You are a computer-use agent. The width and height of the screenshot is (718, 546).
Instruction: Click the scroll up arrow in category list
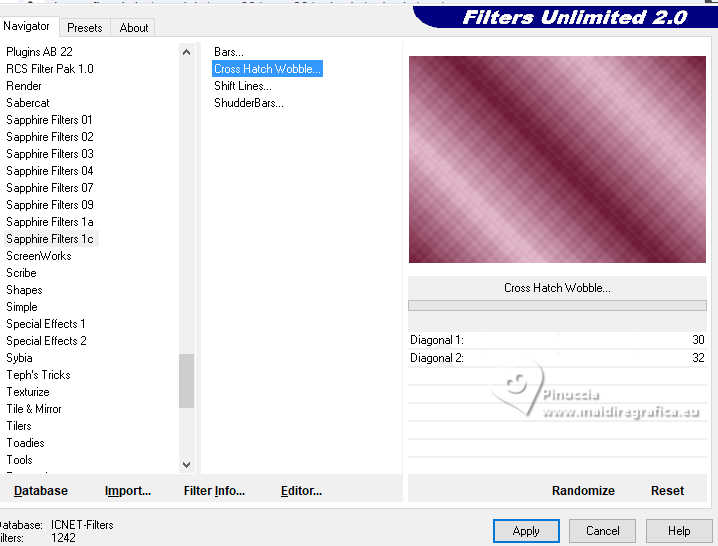[186, 52]
